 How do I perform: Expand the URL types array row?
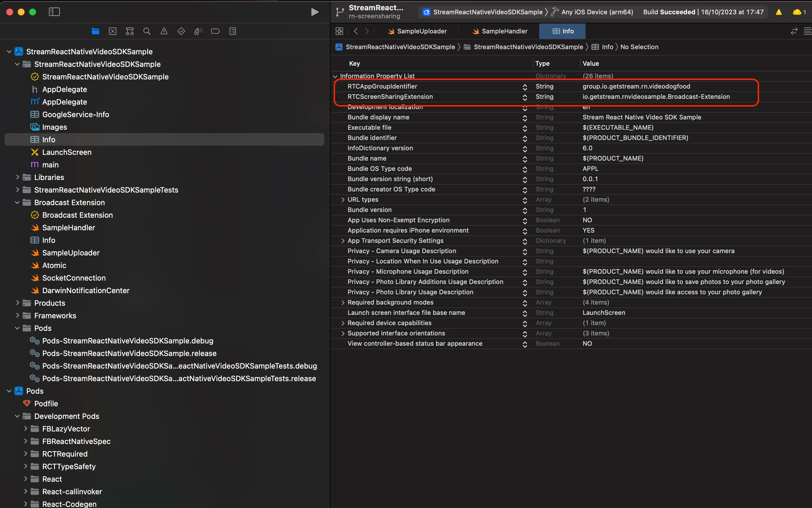(343, 199)
